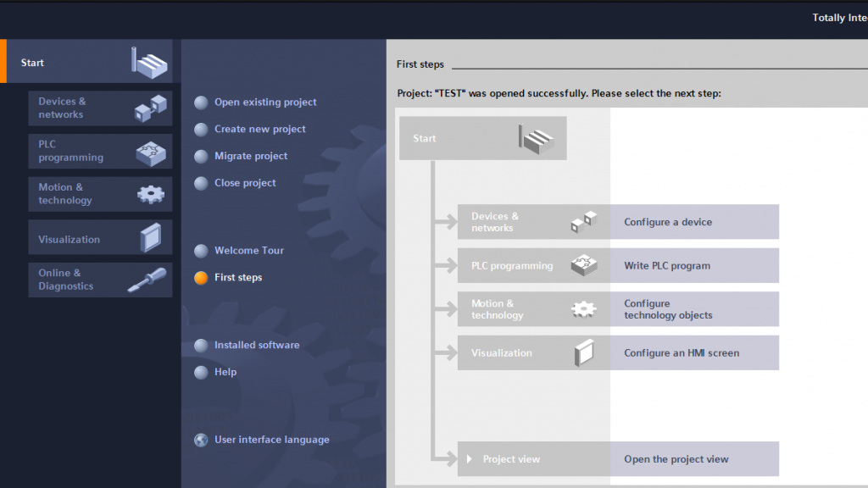
Task: Click the PLC programming icon in First steps list
Action: coord(584,265)
